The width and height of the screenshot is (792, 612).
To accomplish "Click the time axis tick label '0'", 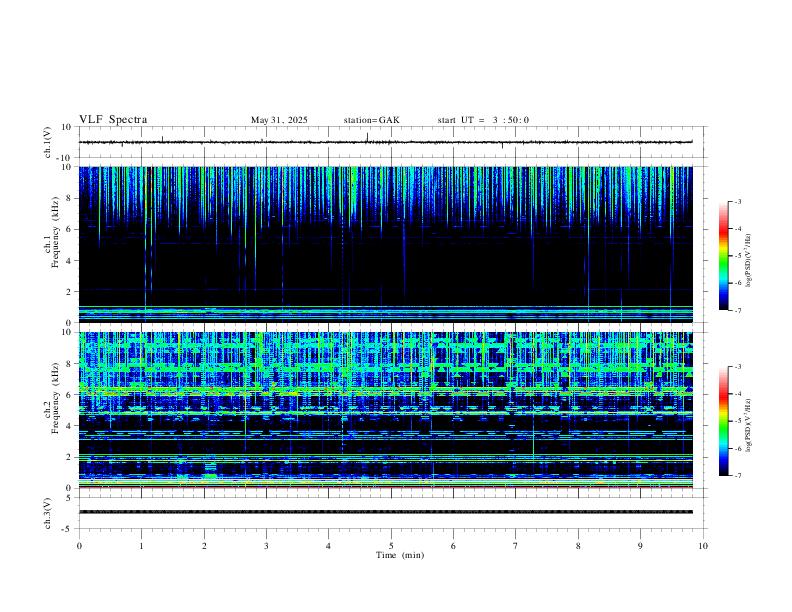I will pyautogui.click(x=79, y=546).
